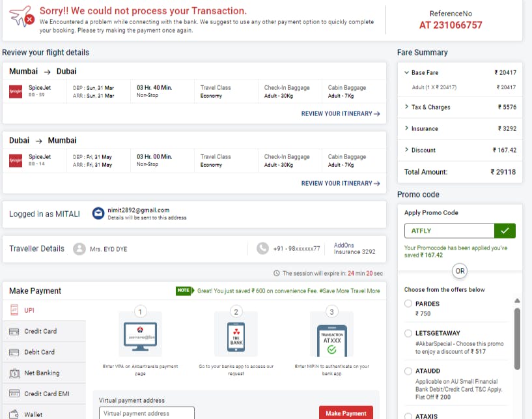Click the Virtual payment address field
Image resolution: width=532 pixels, height=419 pixels.
point(147,413)
